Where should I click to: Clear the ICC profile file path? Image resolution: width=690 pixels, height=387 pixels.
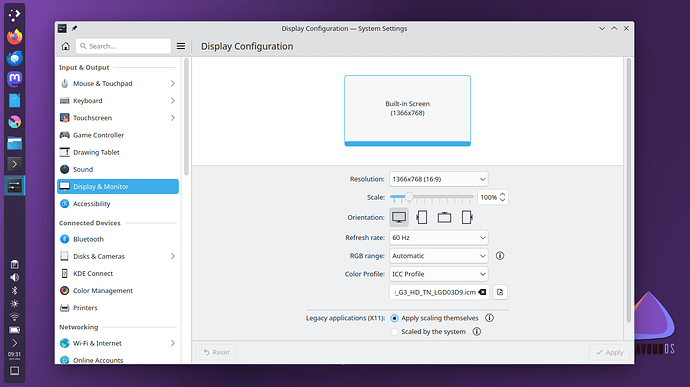tap(482, 292)
